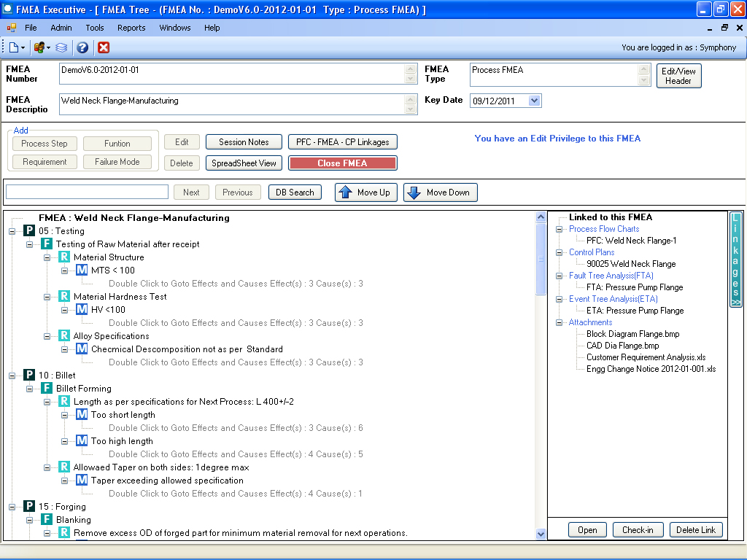Screen dimensions: 747x560
Task: Click the Delete Link button
Action: click(696, 530)
